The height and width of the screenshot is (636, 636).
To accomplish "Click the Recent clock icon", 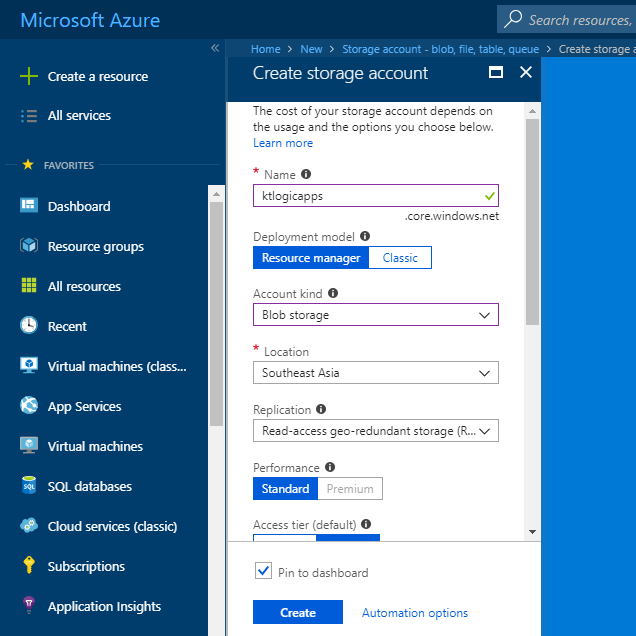I will pos(29,325).
